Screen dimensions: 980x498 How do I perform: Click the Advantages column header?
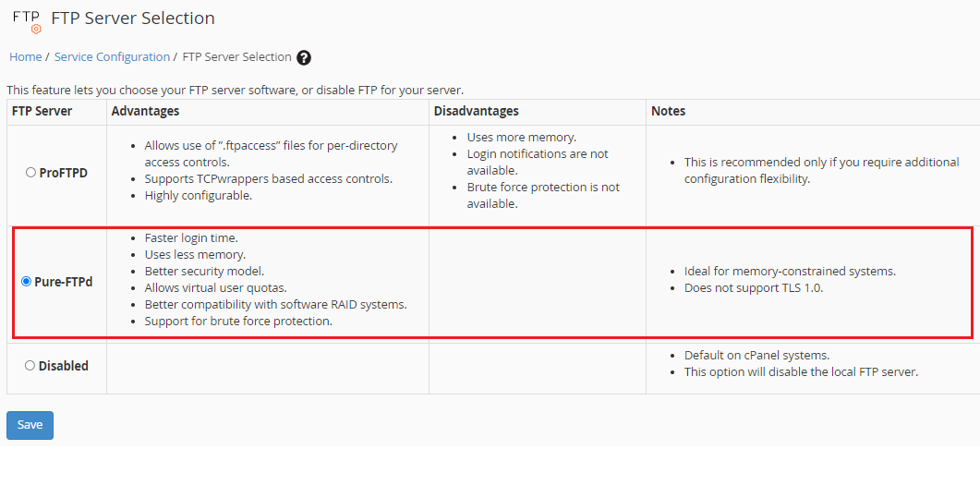pos(145,111)
